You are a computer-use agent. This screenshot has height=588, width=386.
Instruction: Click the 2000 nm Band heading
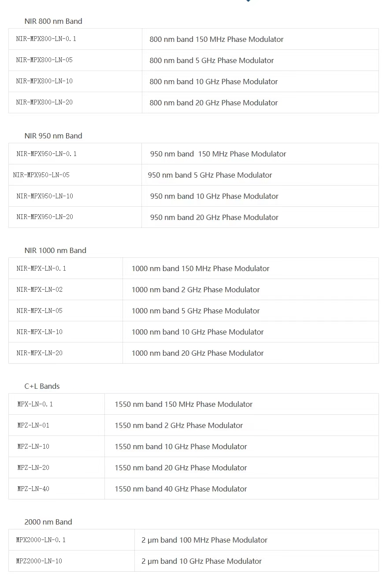pos(48,522)
